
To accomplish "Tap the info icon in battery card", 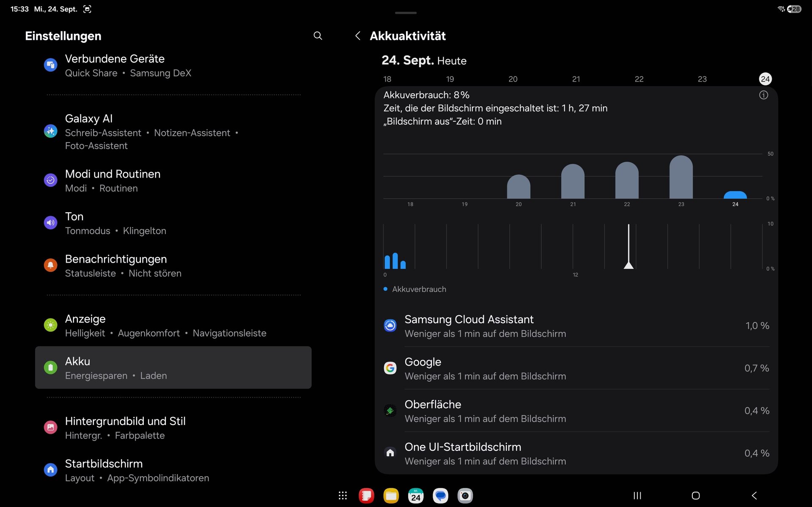I will point(763,95).
